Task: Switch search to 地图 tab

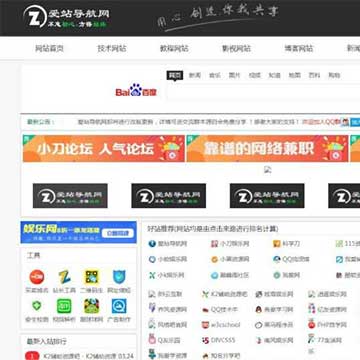Action: 294,76
